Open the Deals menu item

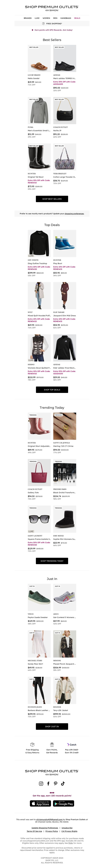pyautogui.click(x=77, y=18)
